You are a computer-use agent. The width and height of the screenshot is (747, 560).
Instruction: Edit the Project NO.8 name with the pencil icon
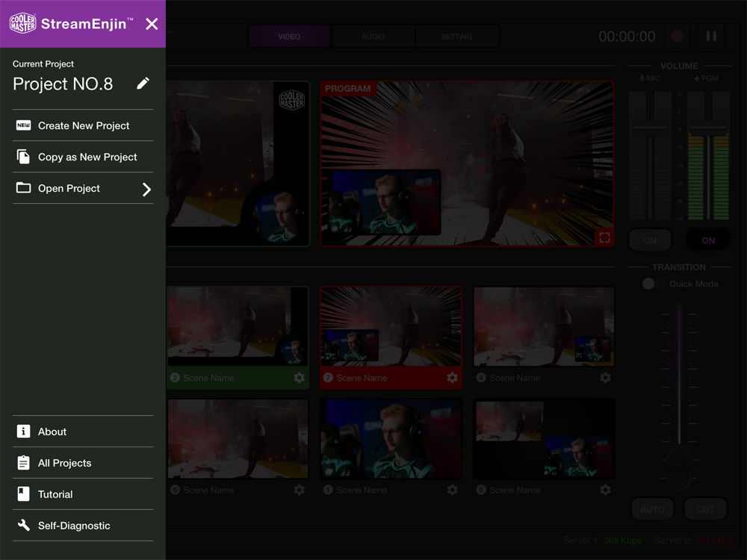click(x=143, y=84)
